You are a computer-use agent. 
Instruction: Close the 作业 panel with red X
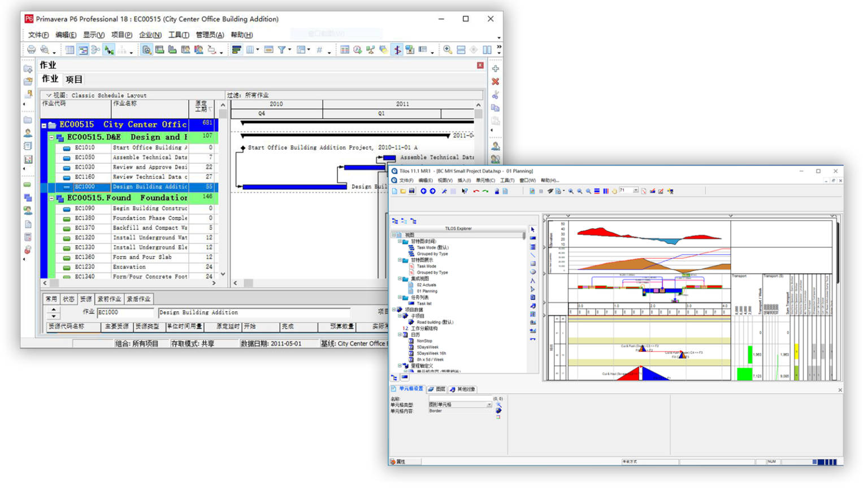pos(480,66)
